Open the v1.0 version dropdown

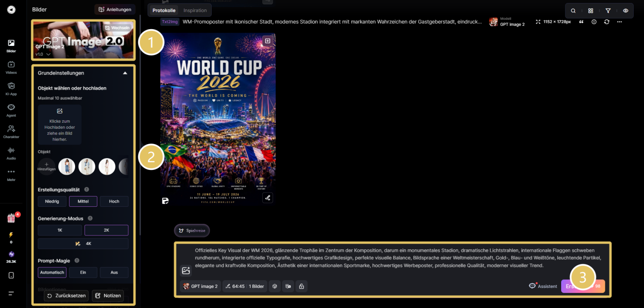pos(43,54)
